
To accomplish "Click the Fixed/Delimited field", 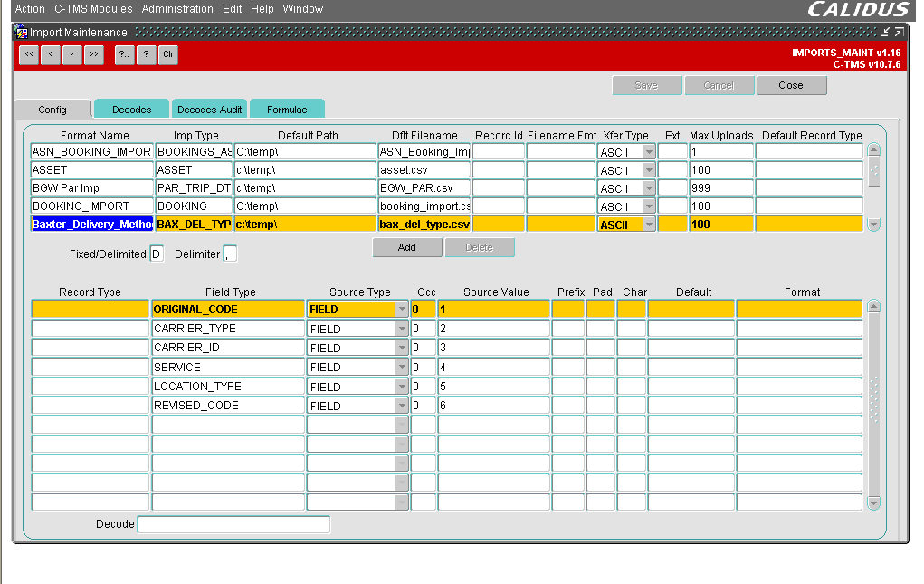I will (x=157, y=254).
